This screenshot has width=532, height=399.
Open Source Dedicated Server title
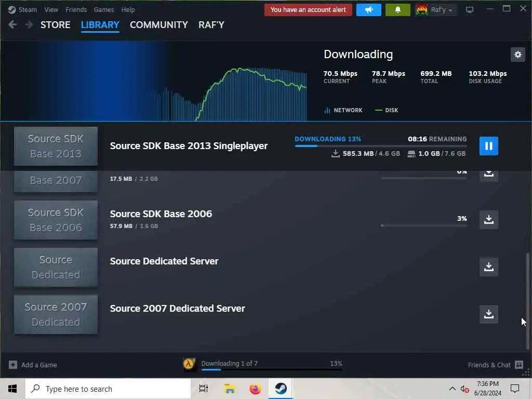click(164, 261)
